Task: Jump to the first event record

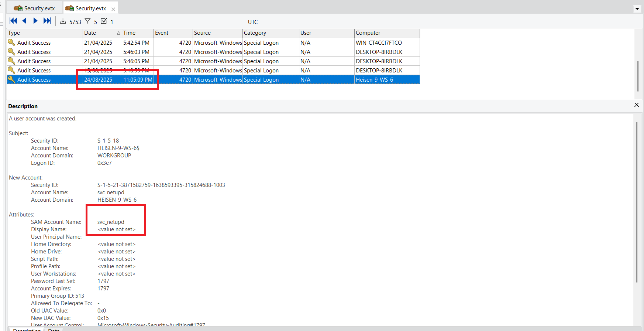Action: 13,21
